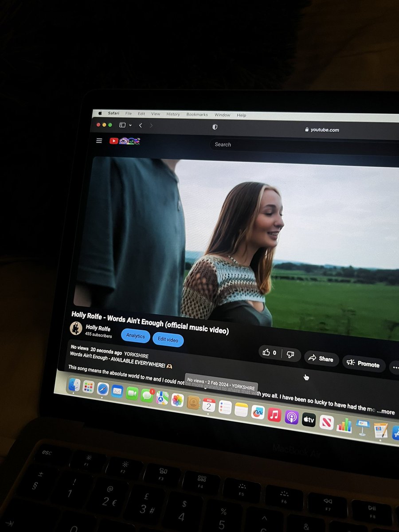Expand the sidebar tab group chevron
The height and width of the screenshot is (532, 399).
pos(130,126)
